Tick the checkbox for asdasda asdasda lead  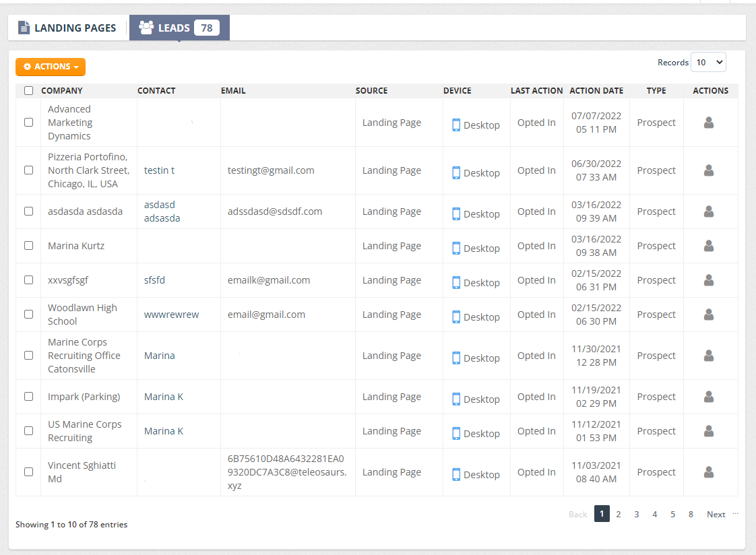pyautogui.click(x=28, y=211)
